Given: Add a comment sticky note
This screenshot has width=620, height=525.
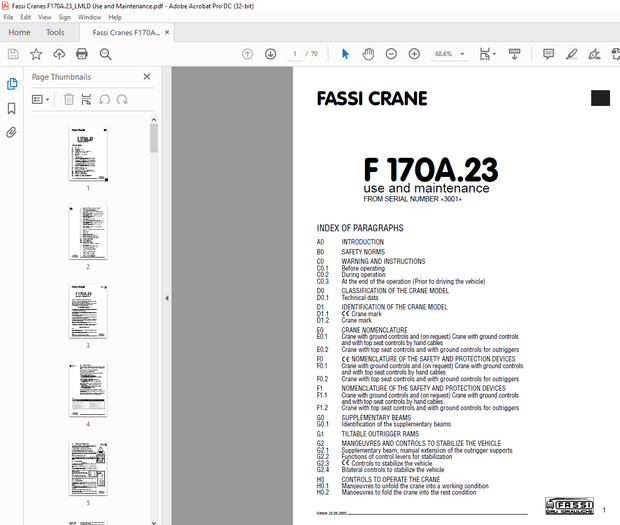Looking at the screenshot, I should (548, 54).
